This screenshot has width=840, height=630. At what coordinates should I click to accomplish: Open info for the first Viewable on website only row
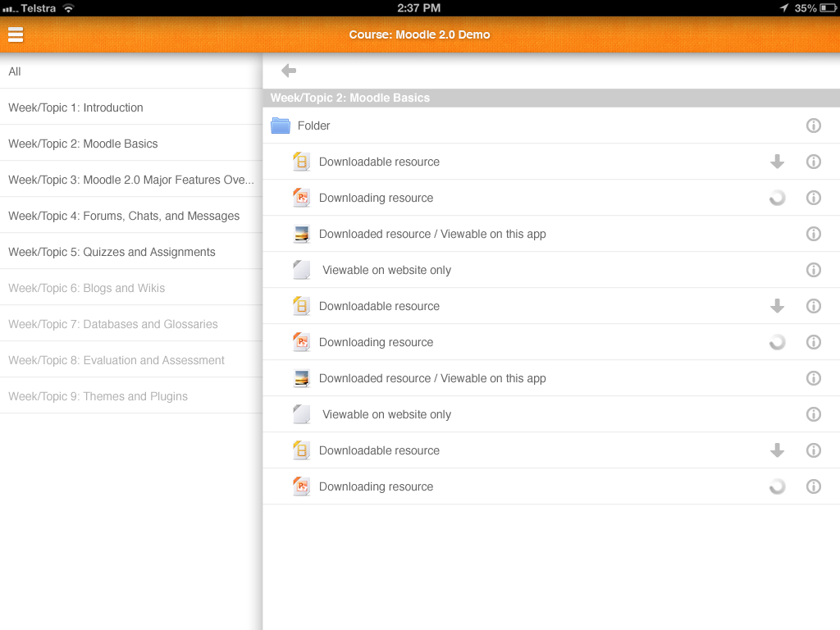(x=813, y=269)
